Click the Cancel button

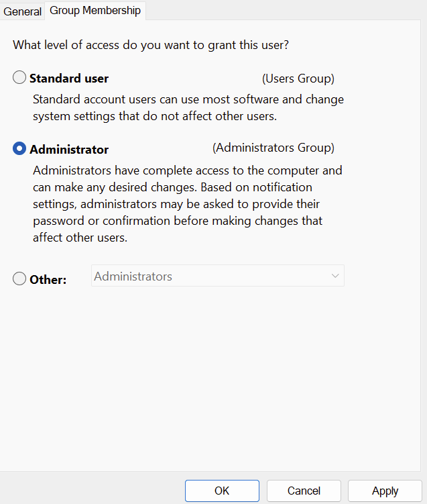pyautogui.click(x=304, y=491)
